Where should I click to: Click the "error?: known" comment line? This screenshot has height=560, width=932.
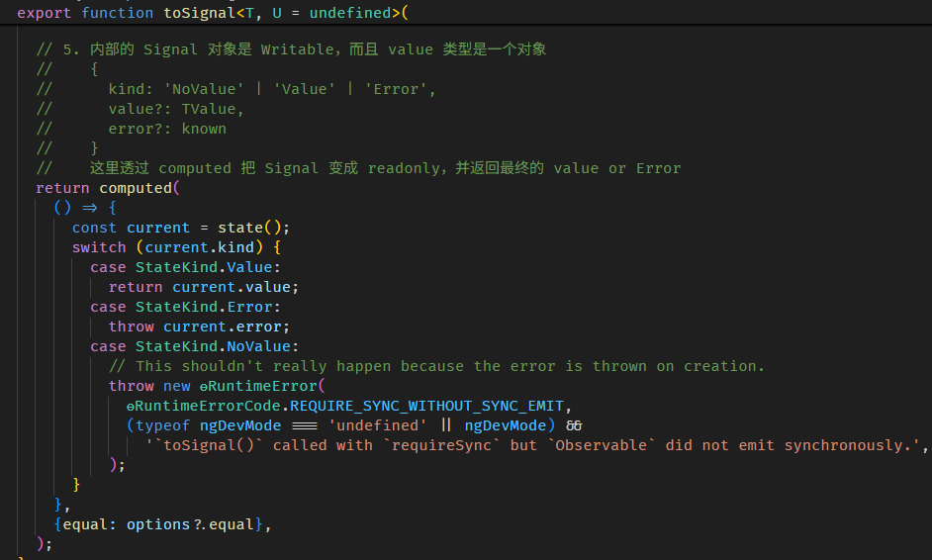coord(167,129)
